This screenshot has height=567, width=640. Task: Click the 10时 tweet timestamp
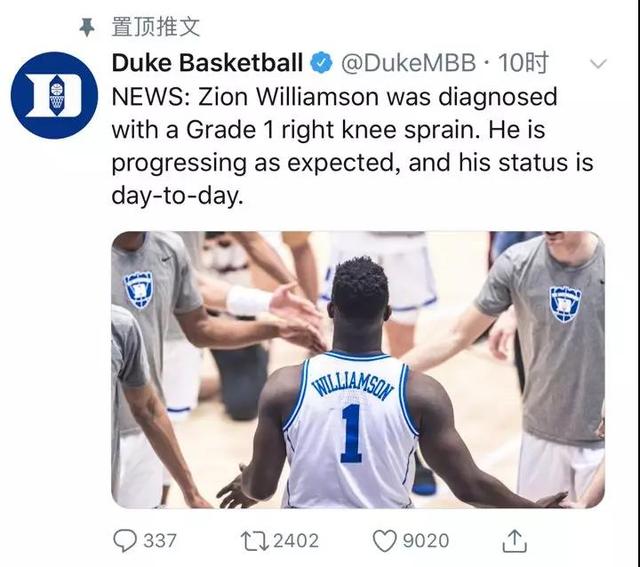pyautogui.click(x=522, y=64)
